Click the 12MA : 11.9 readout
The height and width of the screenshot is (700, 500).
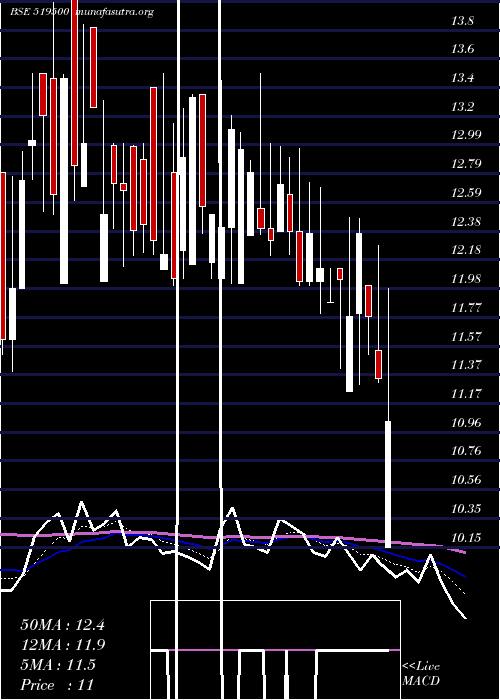point(62,645)
